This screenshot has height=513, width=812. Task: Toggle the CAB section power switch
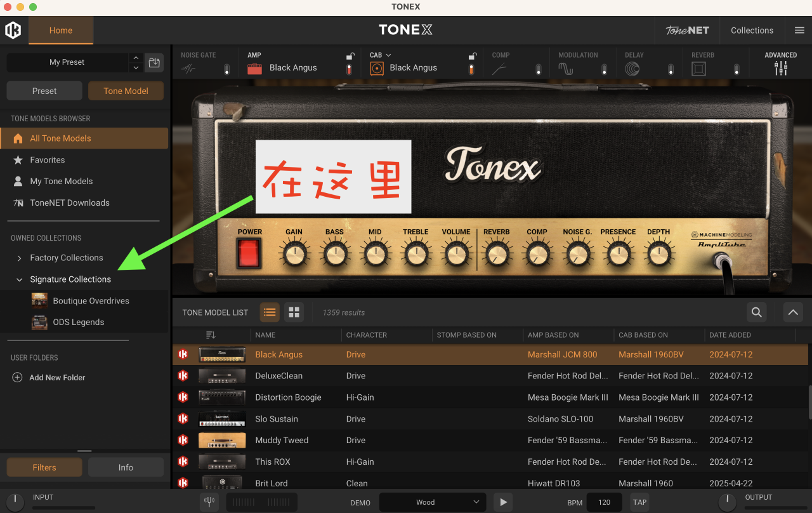pos(472,69)
